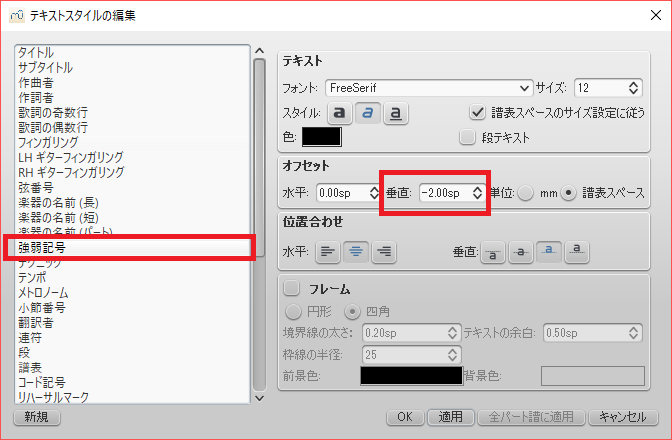Screen dimensions: 672x440
Task: Click the style list scrollbar thumb
Action: pos(259,156)
